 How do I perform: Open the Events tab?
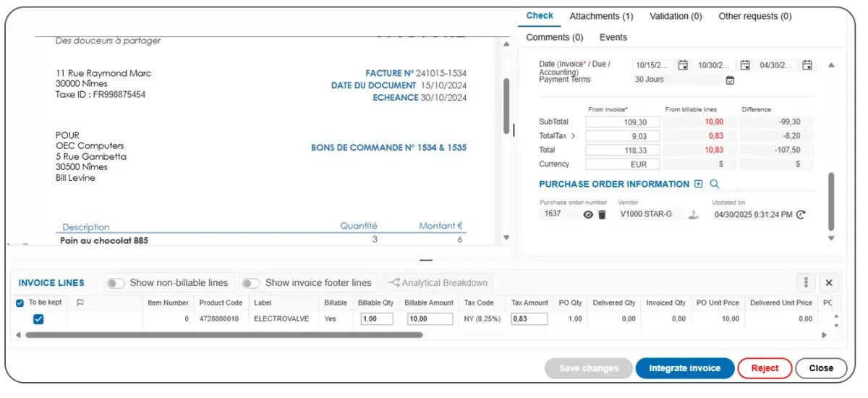coord(613,38)
